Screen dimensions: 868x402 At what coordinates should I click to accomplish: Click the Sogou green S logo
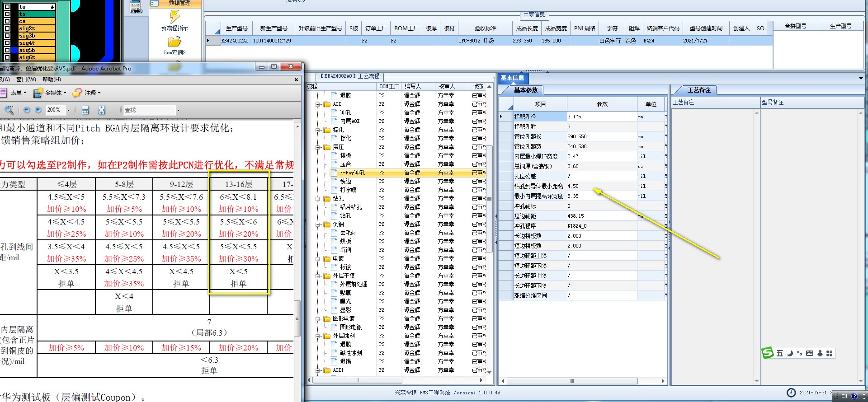768,353
